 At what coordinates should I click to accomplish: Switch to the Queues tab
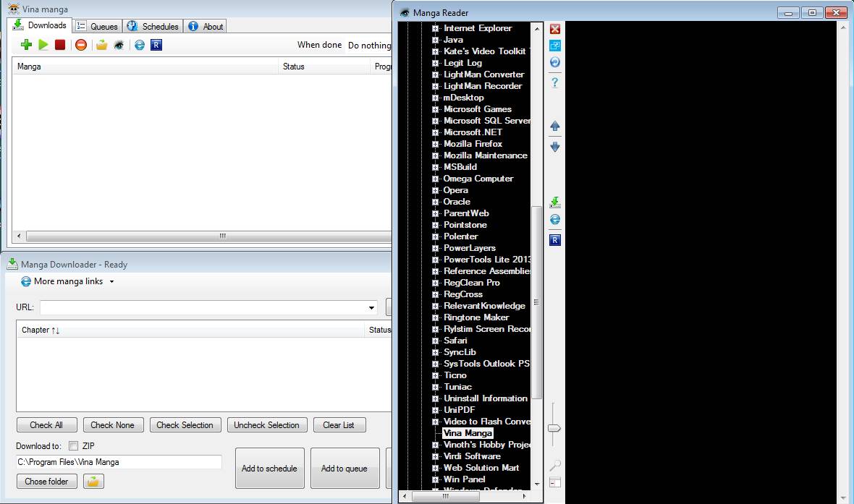pos(97,26)
